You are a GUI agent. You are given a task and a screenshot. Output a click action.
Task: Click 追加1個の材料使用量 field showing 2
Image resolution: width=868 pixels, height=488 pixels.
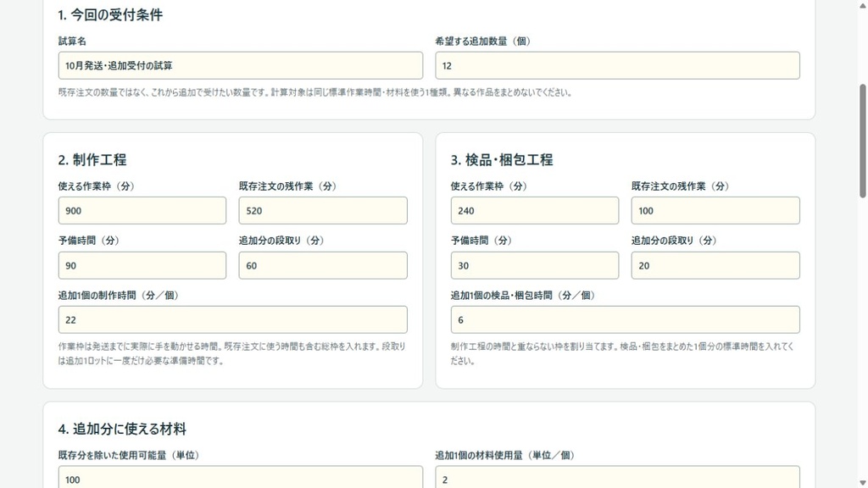pyautogui.click(x=617, y=477)
